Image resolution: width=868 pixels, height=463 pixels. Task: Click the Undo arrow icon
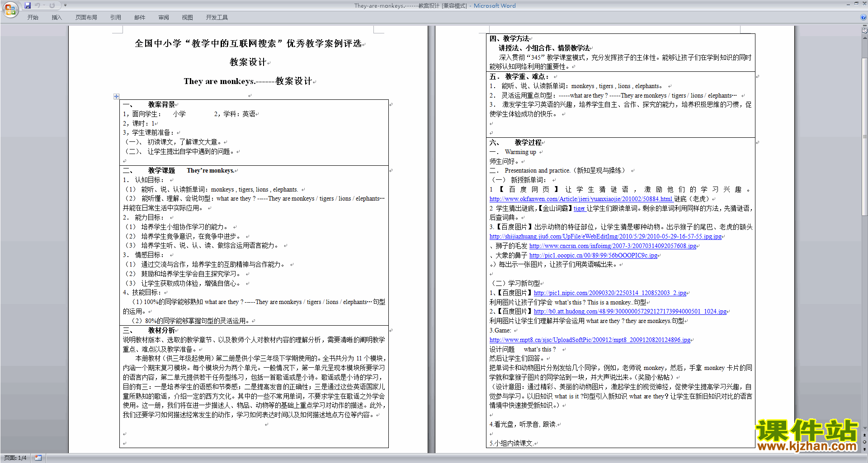tap(38, 5)
